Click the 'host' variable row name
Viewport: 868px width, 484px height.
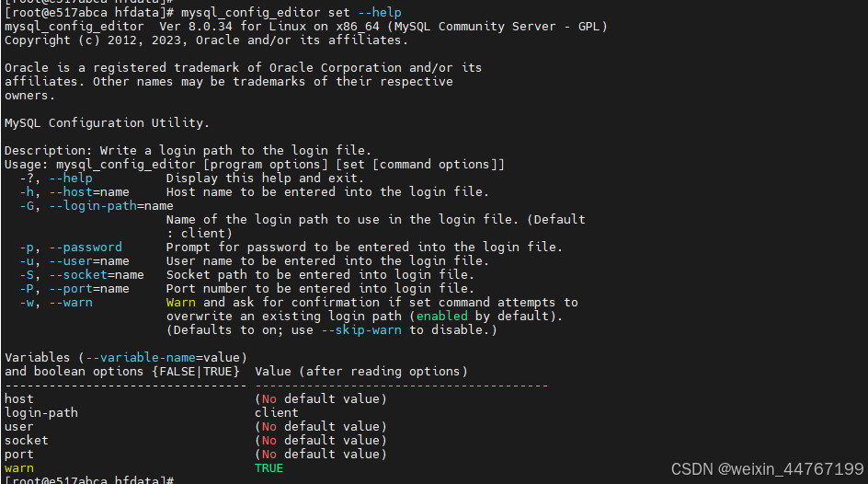18,398
